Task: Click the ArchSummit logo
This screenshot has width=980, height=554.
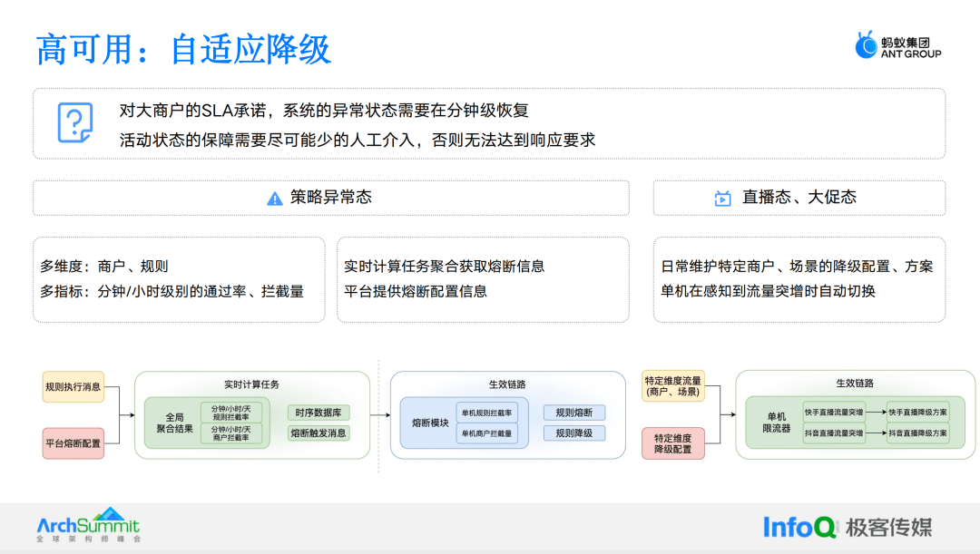Action: point(88,525)
